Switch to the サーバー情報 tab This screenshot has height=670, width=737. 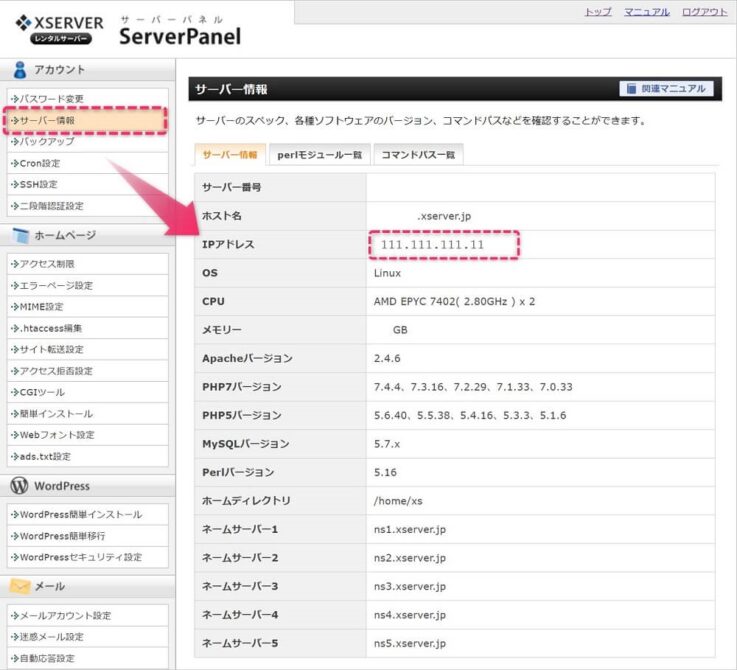(x=230, y=155)
